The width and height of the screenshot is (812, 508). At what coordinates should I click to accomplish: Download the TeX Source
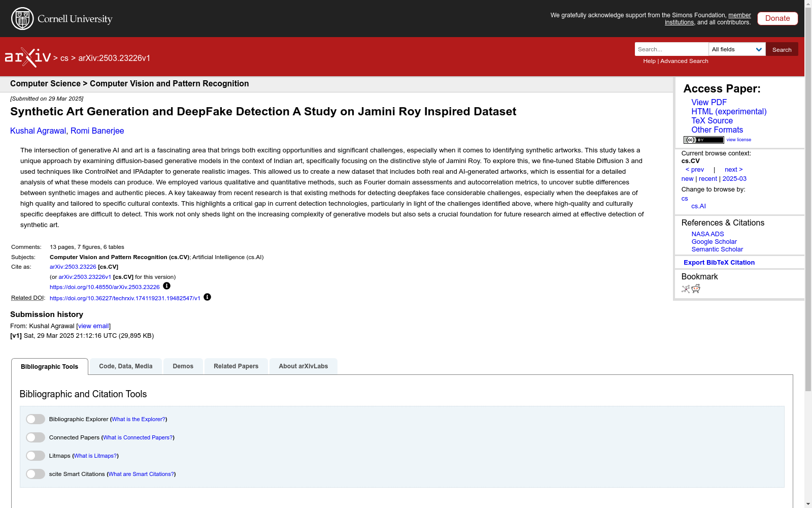point(712,121)
